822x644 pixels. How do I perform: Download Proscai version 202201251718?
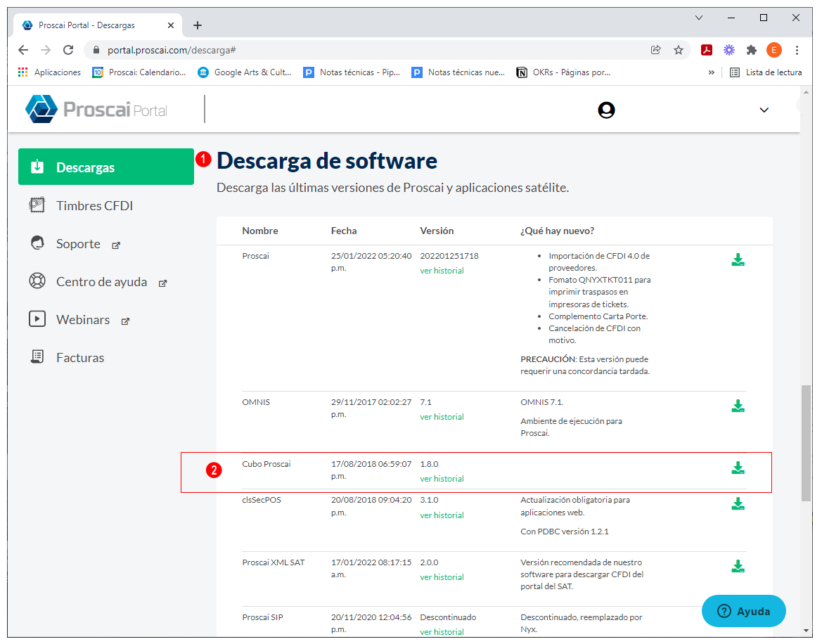pos(738,260)
